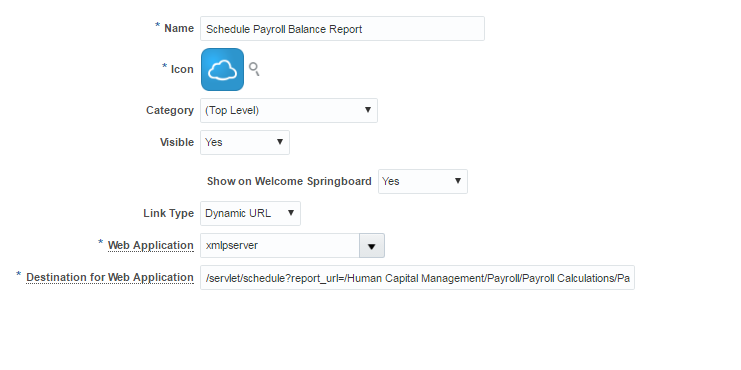Click the Name field label

coord(179,28)
